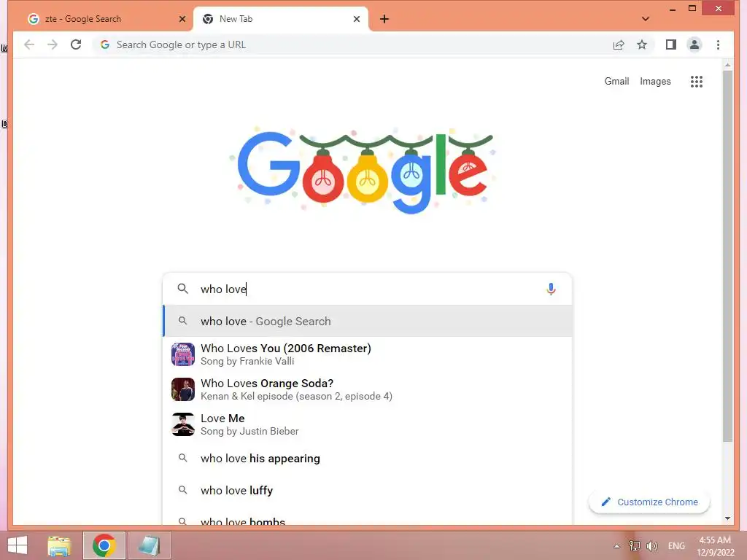The height and width of the screenshot is (560, 747).
Task: Open the Chrome three-dot menu
Action: (718, 44)
